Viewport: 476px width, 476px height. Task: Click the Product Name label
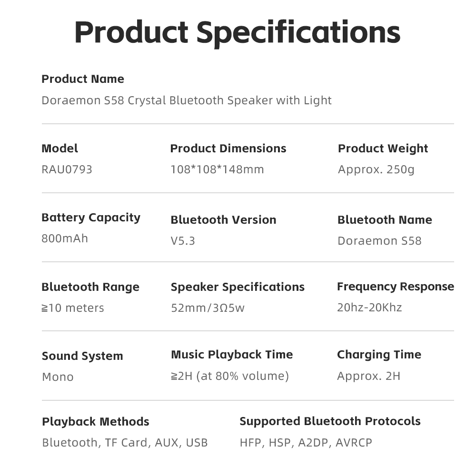83,79
